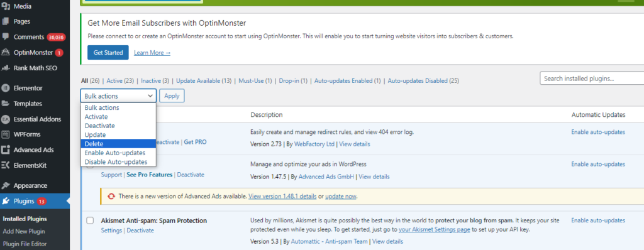Screen dimensions: 644x250
Task: Click the Elementor circular icon
Action: coord(6,88)
